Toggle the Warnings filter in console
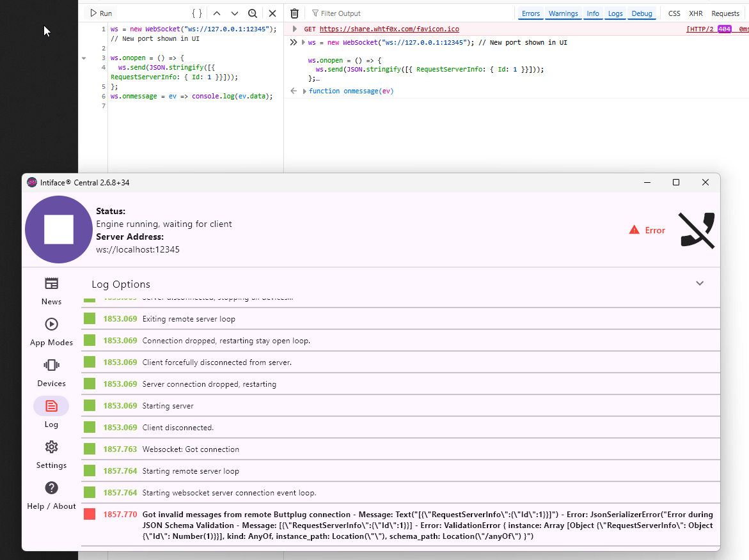Image resolution: width=749 pixels, height=560 pixels. click(x=563, y=13)
